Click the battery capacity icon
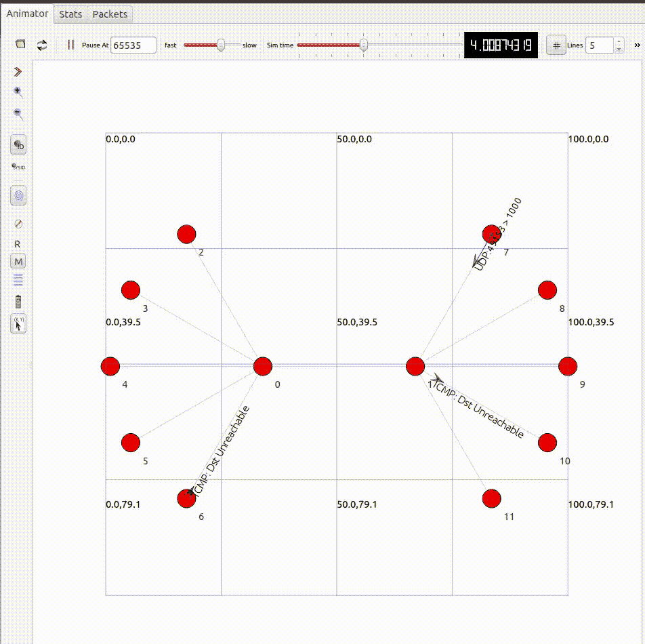 tap(18, 302)
